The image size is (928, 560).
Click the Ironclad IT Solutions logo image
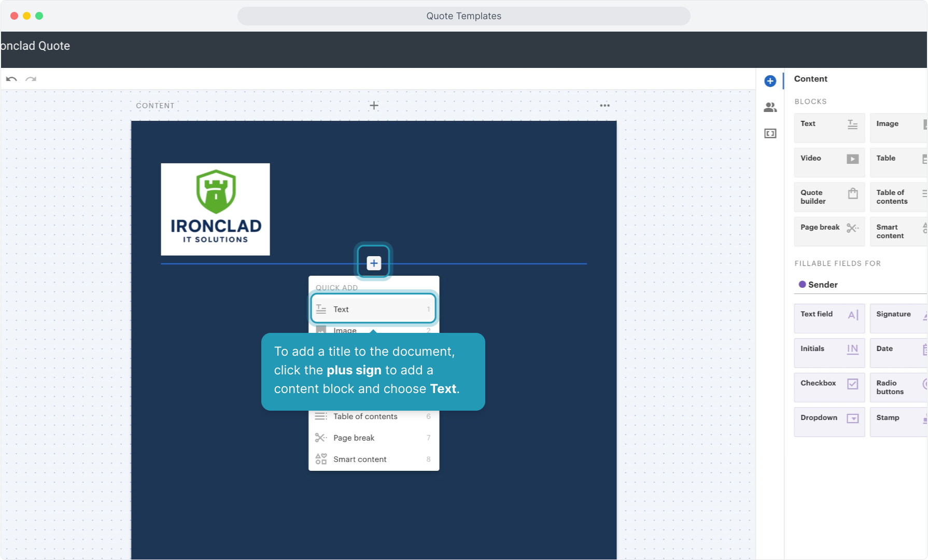215,209
